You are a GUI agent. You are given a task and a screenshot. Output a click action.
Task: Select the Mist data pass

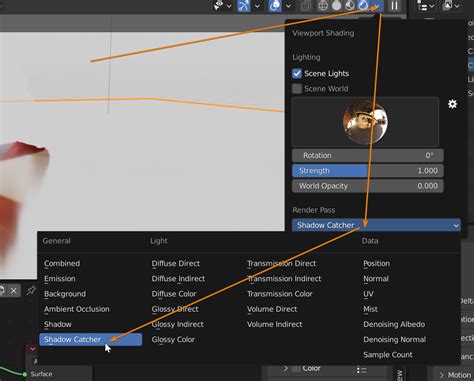tap(370, 309)
